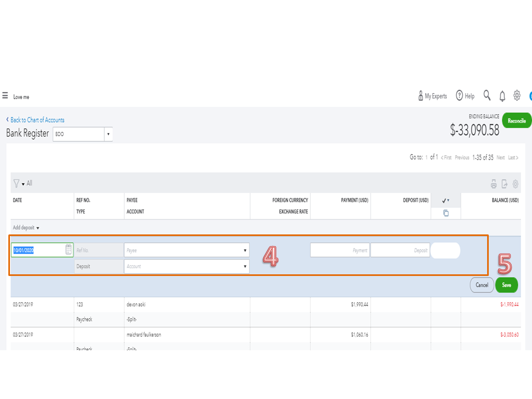Open the date calendar picker
532x399 pixels.
click(x=68, y=250)
